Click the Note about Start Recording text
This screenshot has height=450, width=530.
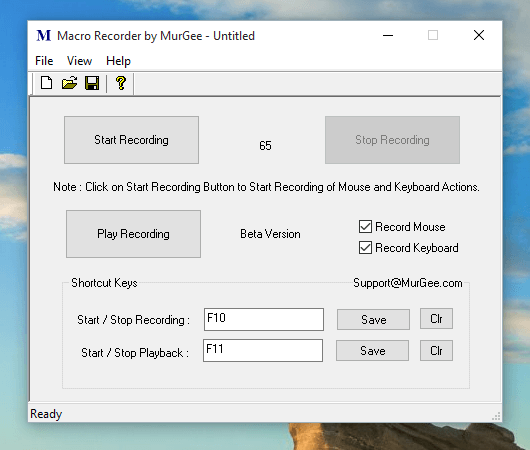[266, 187]
